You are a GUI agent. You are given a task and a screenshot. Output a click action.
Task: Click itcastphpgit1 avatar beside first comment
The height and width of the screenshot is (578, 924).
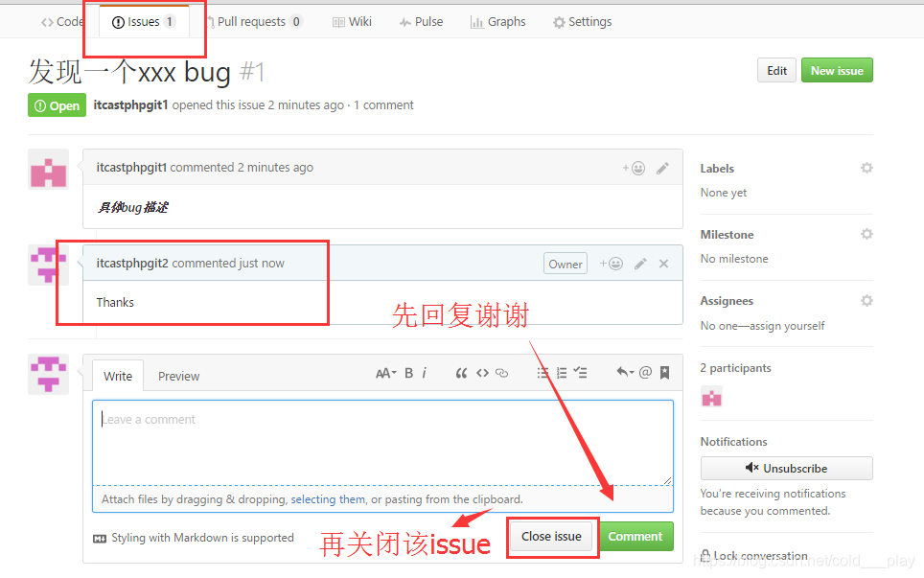click(x=48, y=170)
